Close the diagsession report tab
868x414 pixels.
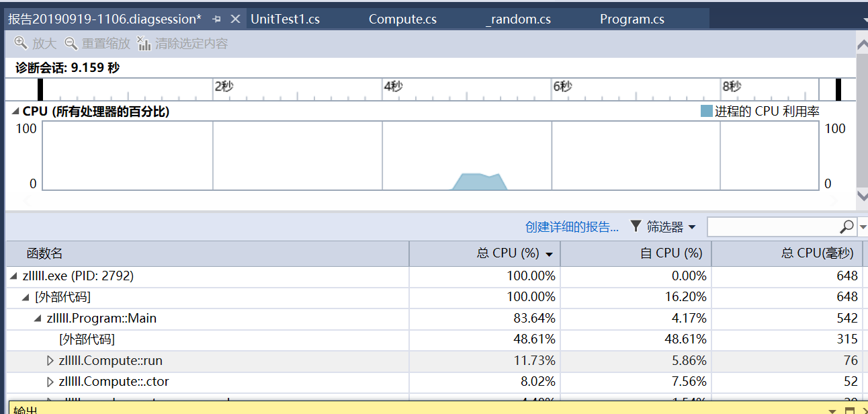pos(235,19)
